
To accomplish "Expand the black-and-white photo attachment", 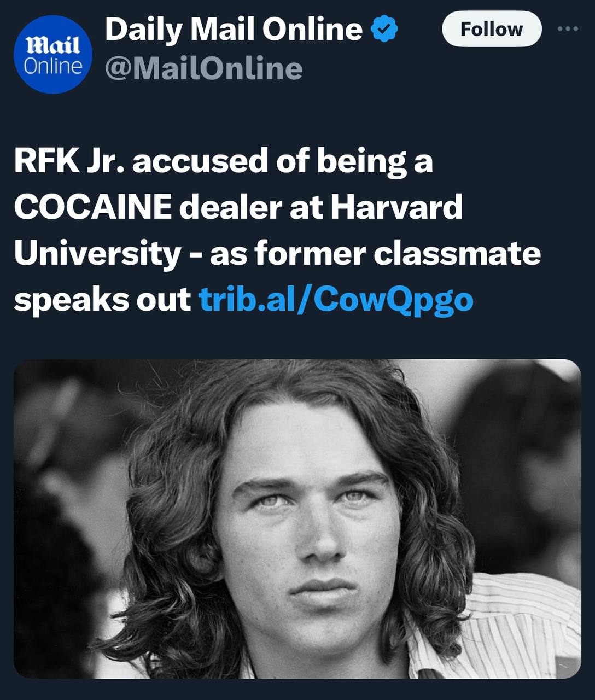I will click(x=297, y=518).
